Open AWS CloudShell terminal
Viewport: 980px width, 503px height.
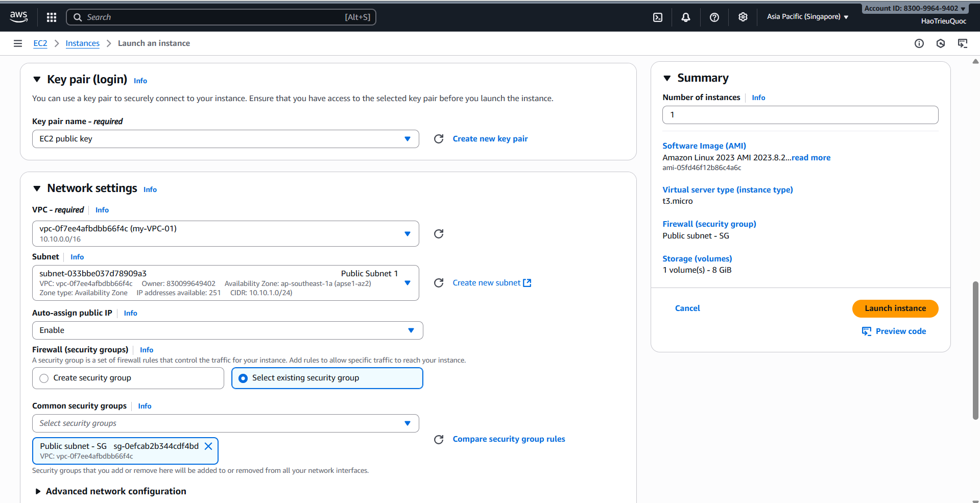coord(657,17)
